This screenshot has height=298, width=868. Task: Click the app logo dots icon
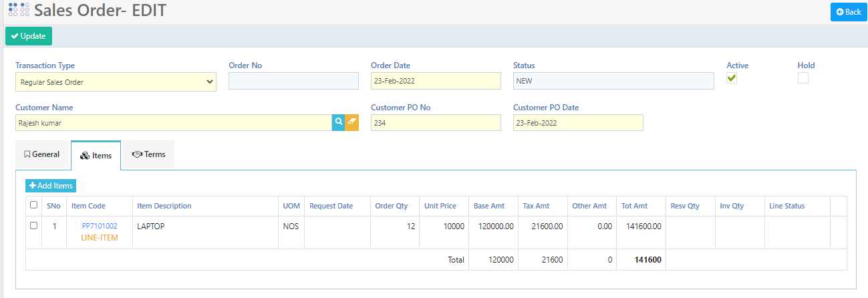point(18,10)
